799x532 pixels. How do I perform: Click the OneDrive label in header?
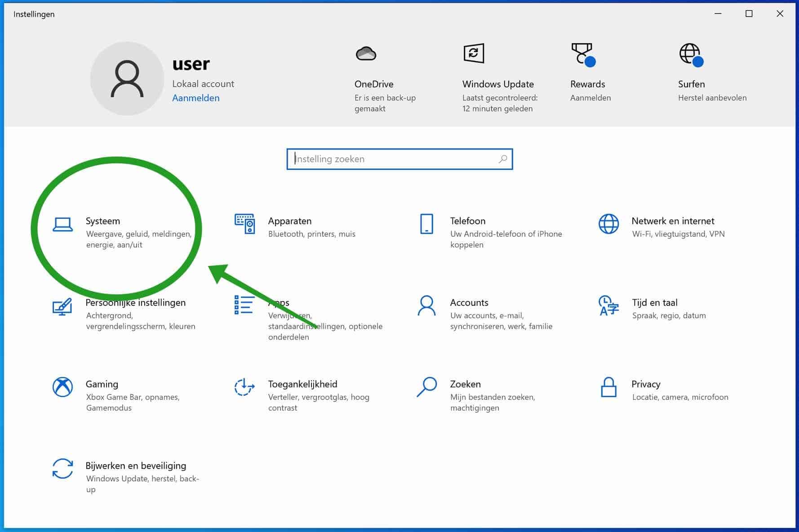point(374,84)
